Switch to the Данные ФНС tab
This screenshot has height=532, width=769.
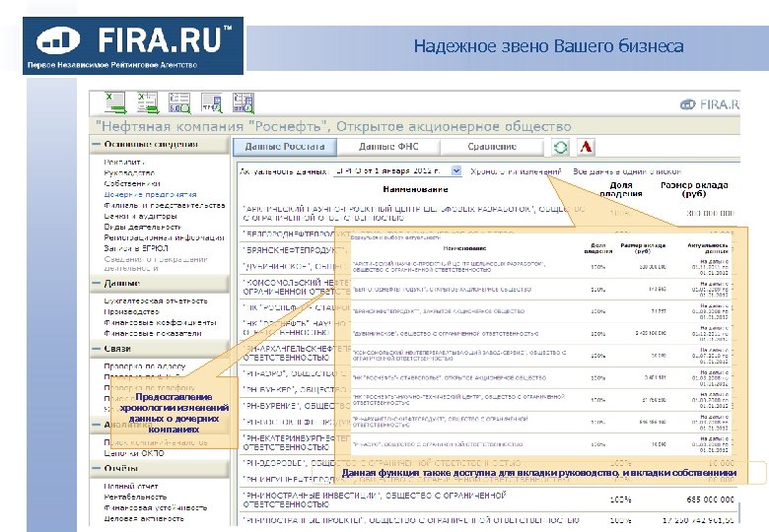coord(388,147)
